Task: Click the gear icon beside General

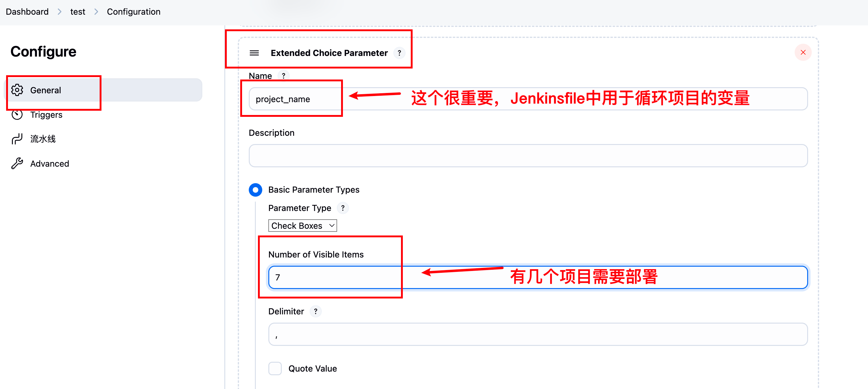Action: (x=17, y=90)
